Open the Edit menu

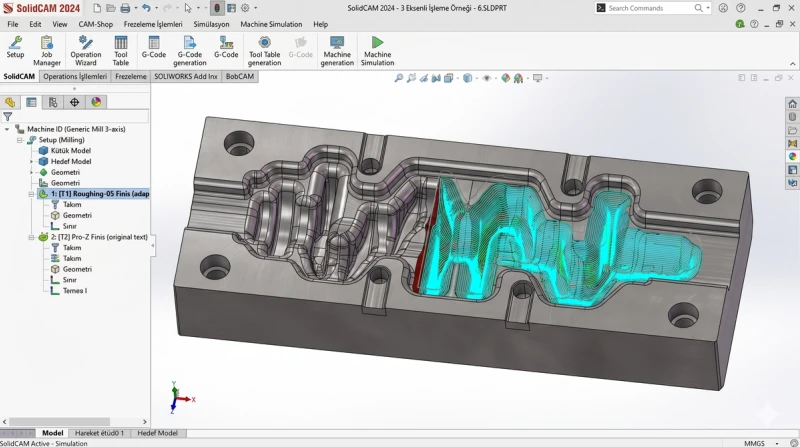click(35, 24)
